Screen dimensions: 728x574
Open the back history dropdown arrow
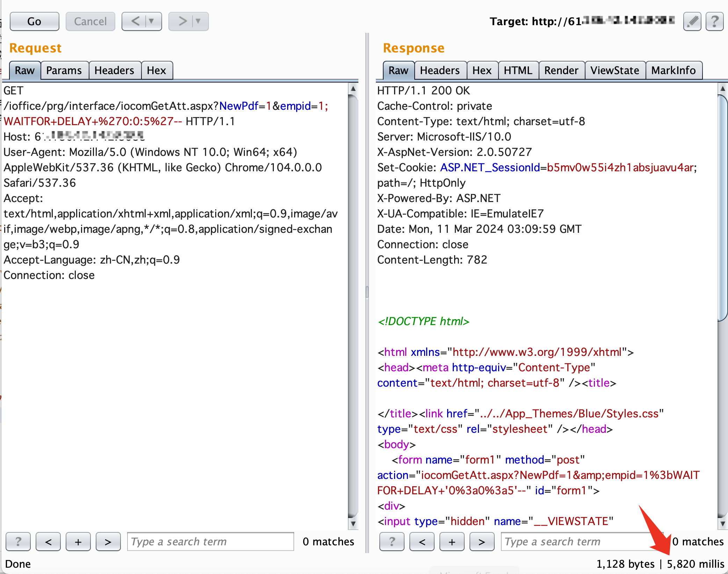[x=152, y=21]
